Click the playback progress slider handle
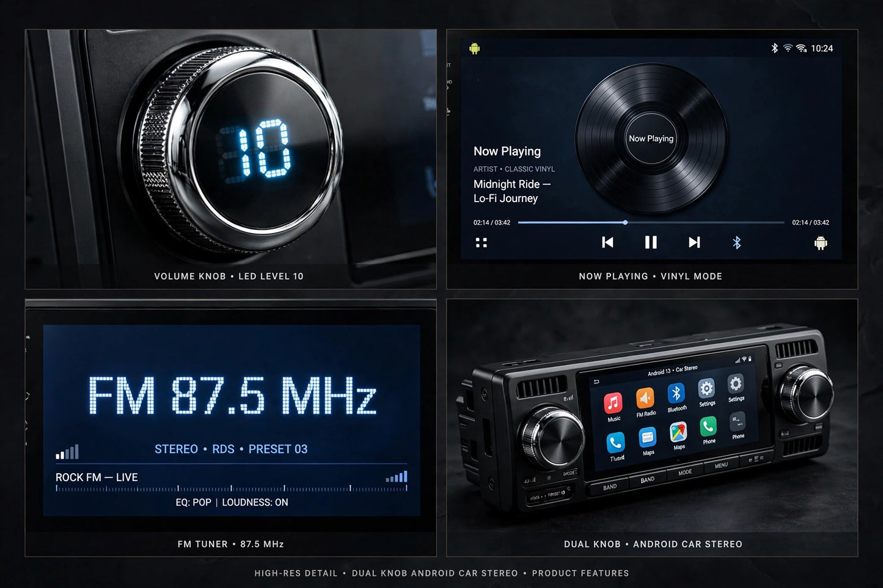The width and height of the screenshot is (883, 588). [x=625, y=222]
